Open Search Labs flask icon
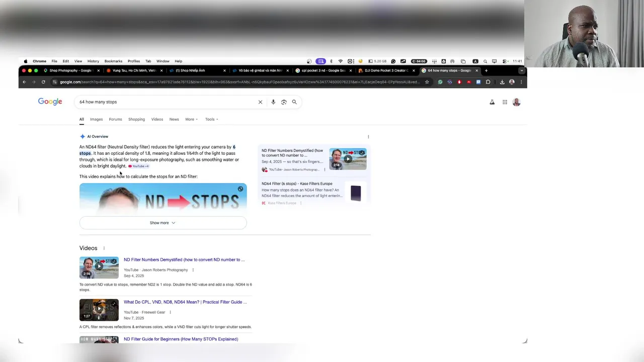 point(492,102)
